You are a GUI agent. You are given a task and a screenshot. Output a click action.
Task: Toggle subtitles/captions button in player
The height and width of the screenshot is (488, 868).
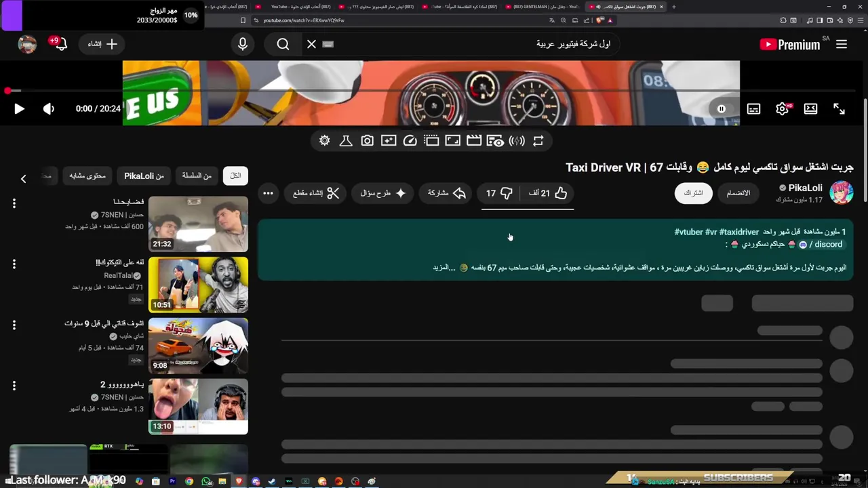click(x=753, y=108)
